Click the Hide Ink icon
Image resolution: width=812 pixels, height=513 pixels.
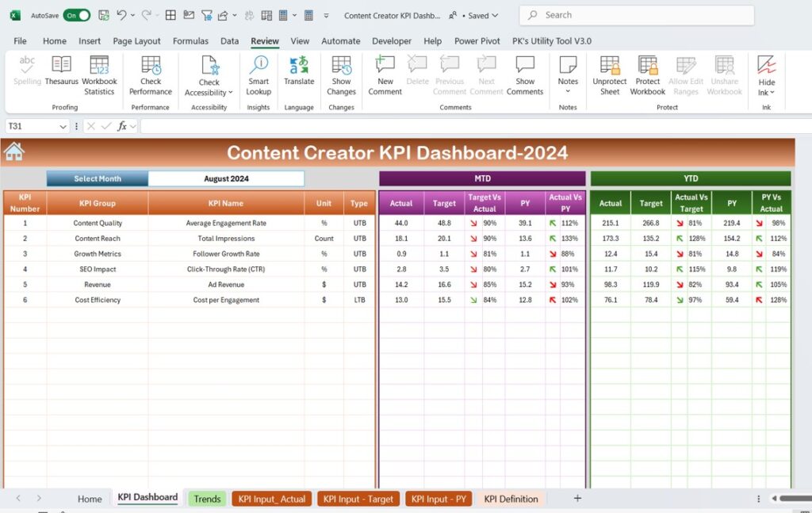click(767, 65)
